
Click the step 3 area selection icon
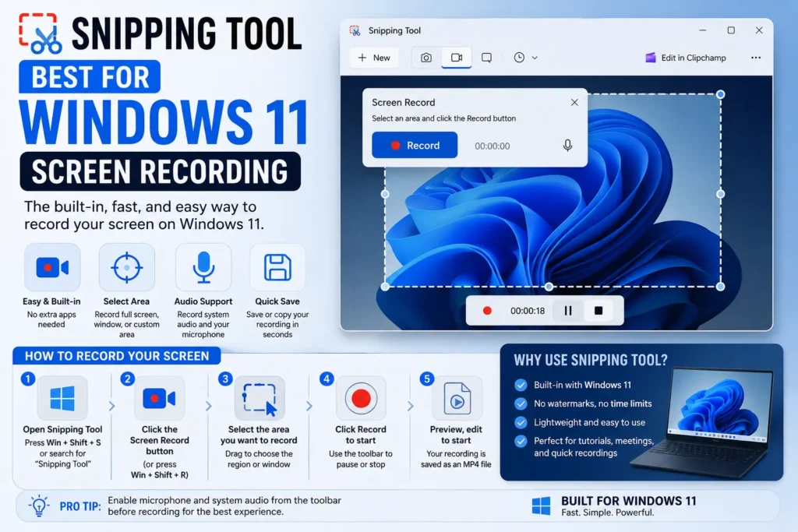[260, 400]
